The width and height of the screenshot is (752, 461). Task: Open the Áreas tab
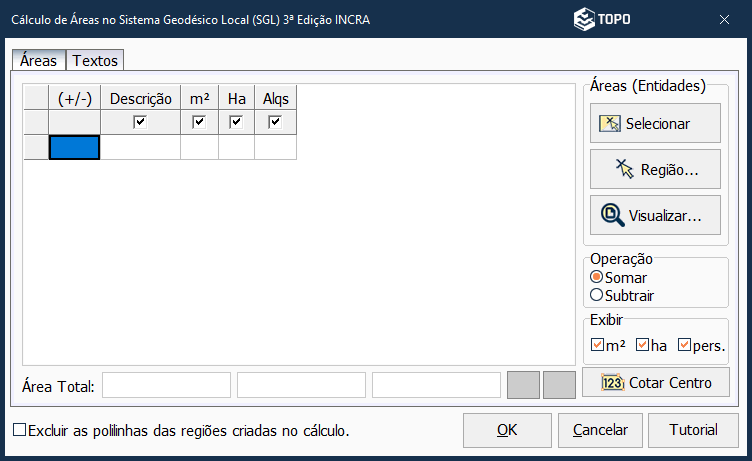(38, 61)
